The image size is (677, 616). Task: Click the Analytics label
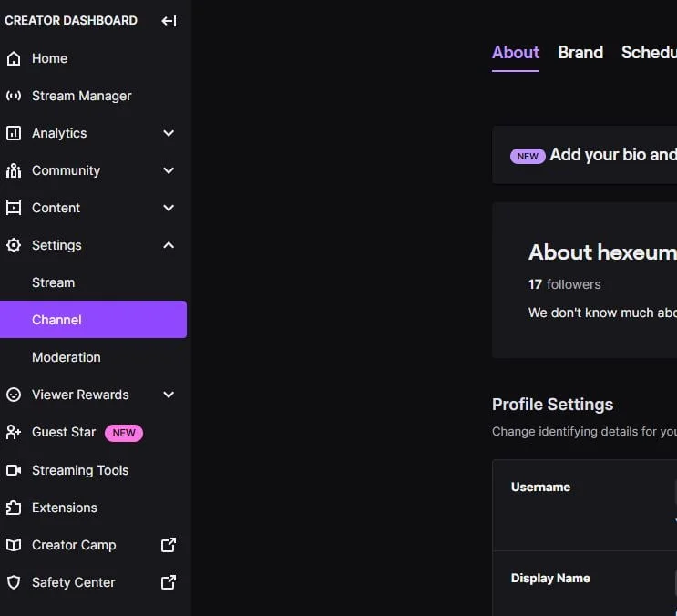click(x=59, y=133)
